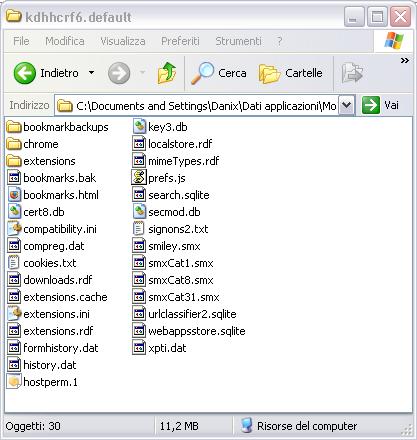The image size is (417, 440).
Task: Select the downloads.rdf file icon
Action: pyautogui.click(x=14, y=280)
